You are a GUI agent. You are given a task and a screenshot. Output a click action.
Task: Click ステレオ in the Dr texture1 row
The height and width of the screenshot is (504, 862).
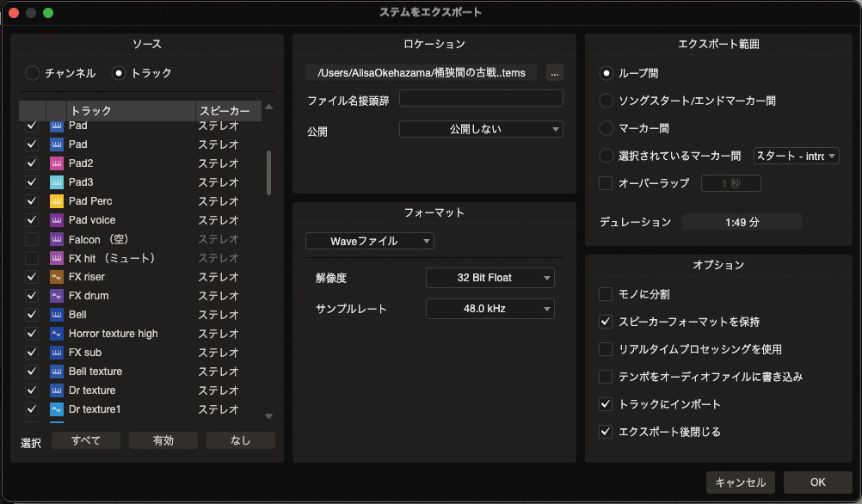click(219, 409)
